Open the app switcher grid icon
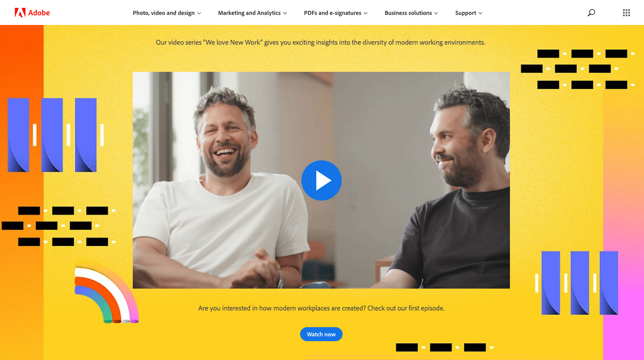 (626, 13)
